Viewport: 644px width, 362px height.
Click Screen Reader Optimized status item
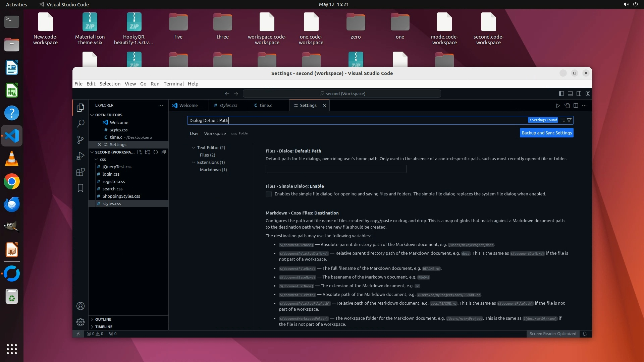pyautogui.click(x=552, y=334)
